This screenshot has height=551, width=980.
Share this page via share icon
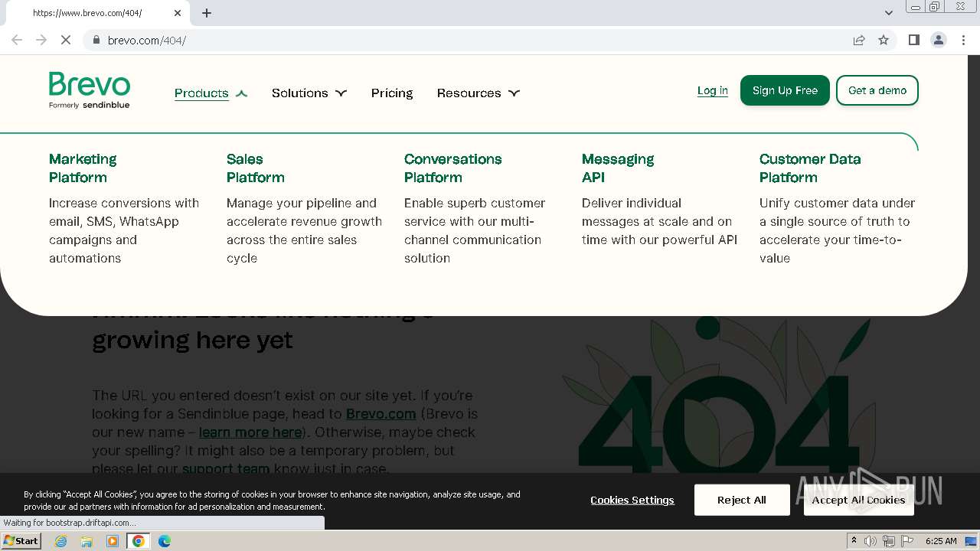tap(859, 40)
